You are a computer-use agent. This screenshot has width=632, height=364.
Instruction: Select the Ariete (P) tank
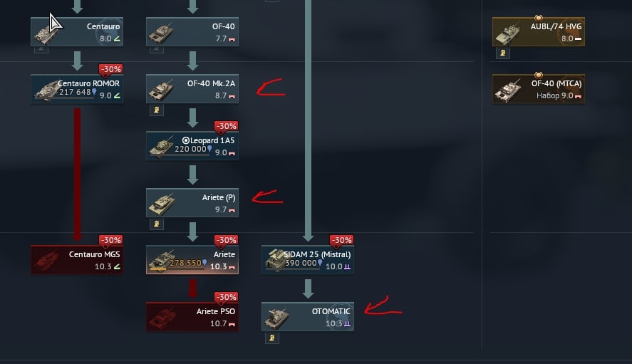click(192, 203)
